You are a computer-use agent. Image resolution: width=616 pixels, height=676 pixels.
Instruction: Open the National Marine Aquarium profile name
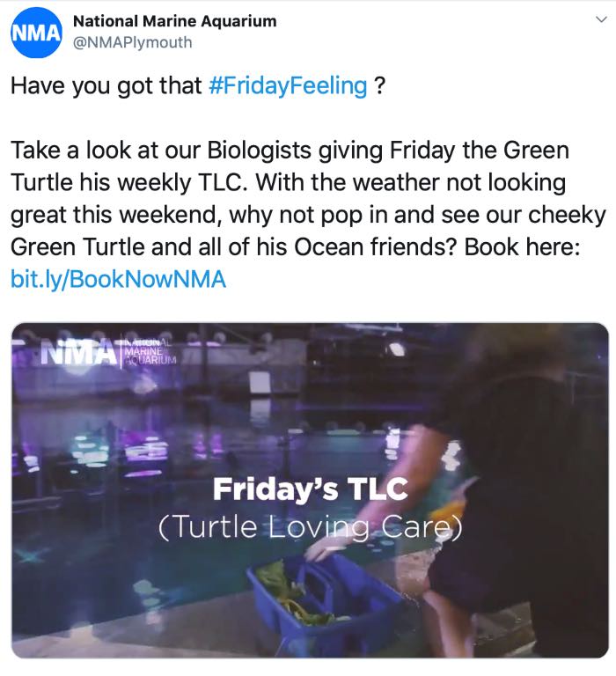174,20
